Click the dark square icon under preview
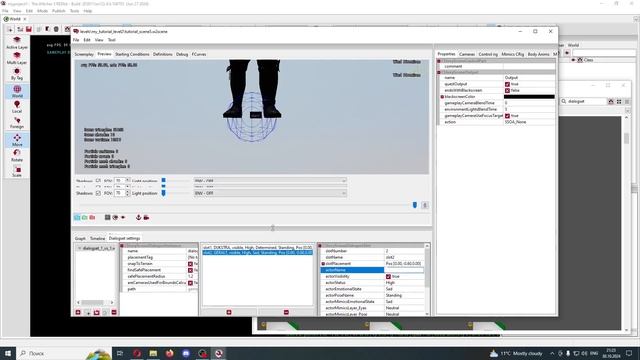Screen dimensions: 640x360 107,218
